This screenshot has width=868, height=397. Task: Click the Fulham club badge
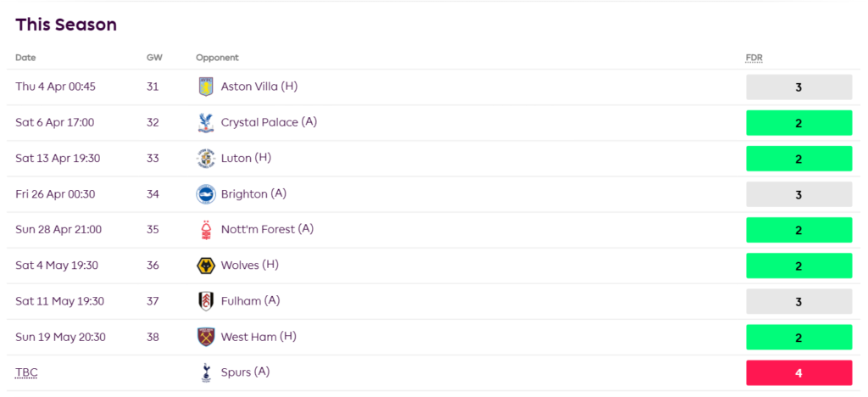coord(206,301)
